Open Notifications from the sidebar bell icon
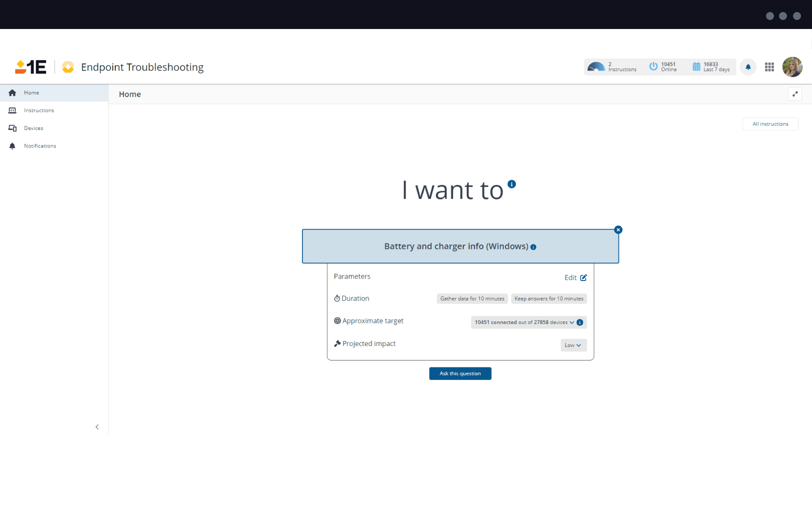The width and height of the screenshot is (812, 516). point(12,145)
